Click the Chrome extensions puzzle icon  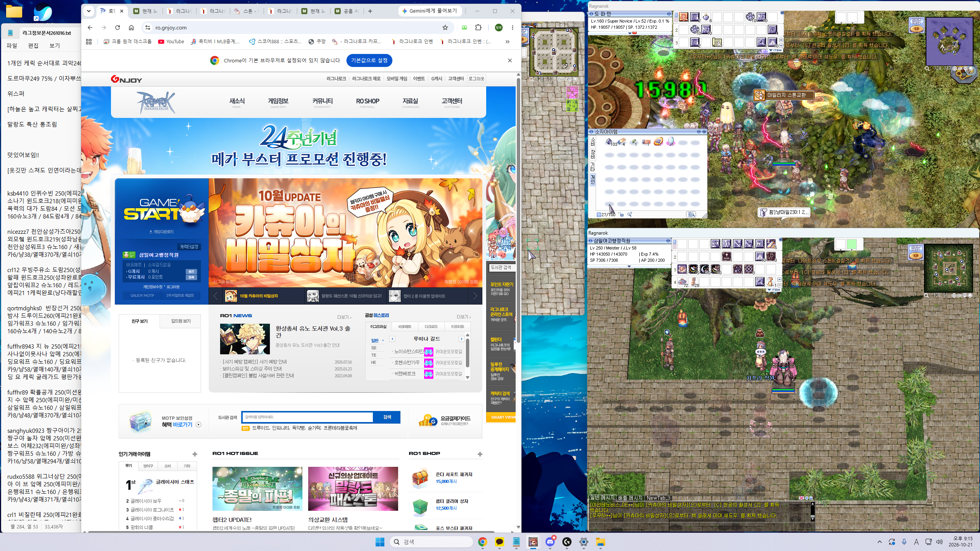479,28
